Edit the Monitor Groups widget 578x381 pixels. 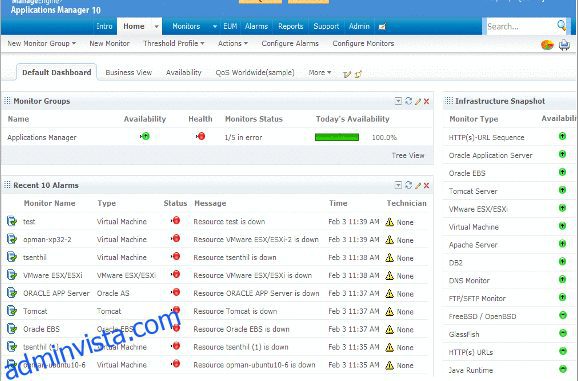click(418, 101)
